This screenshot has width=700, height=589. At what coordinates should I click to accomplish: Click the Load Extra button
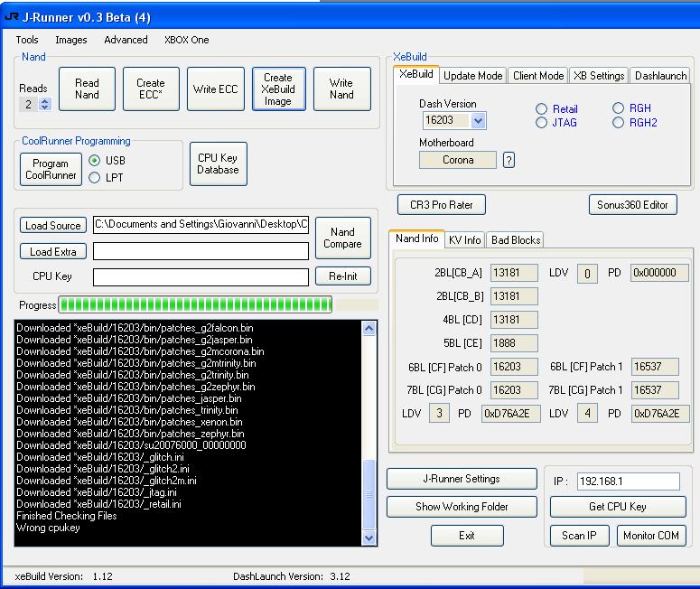click(x=53, y=251)
